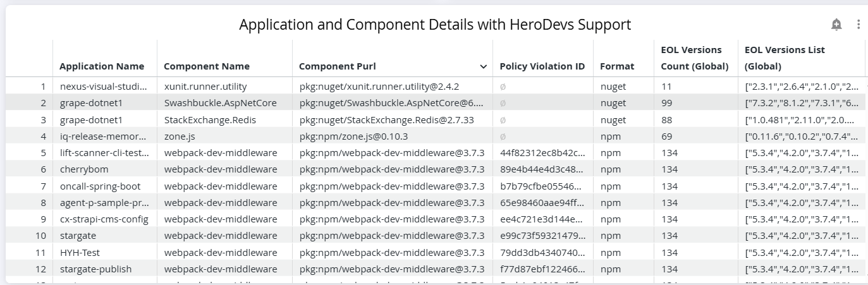Click the EOL list starting with "2.3.1"

(x=801, y=87)
